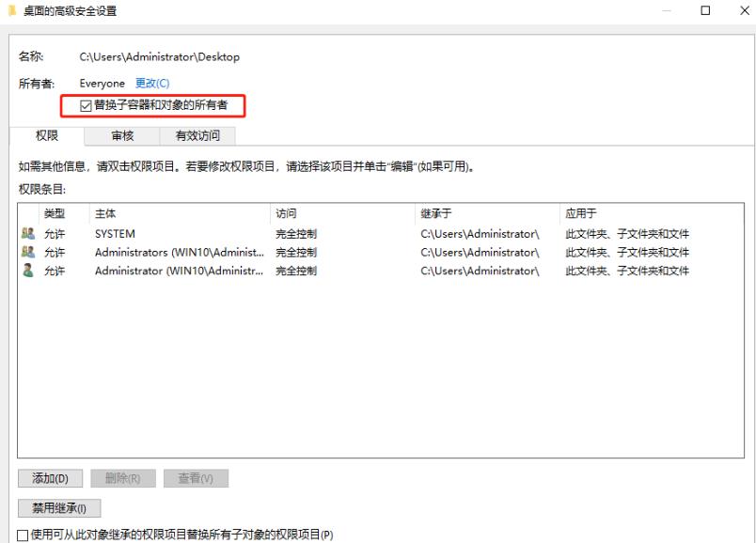Click the 查看(V) button
Screen dimensions: 756x543
[197, 478]
